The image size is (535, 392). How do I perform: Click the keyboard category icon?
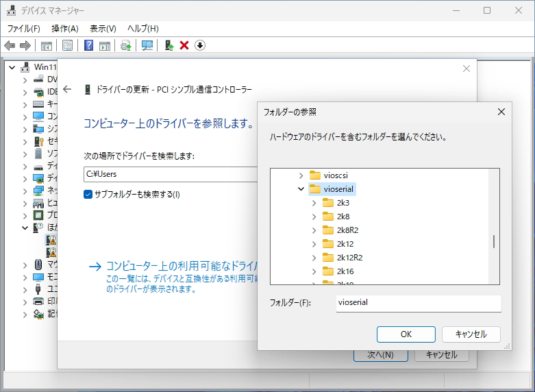(38, 104)
